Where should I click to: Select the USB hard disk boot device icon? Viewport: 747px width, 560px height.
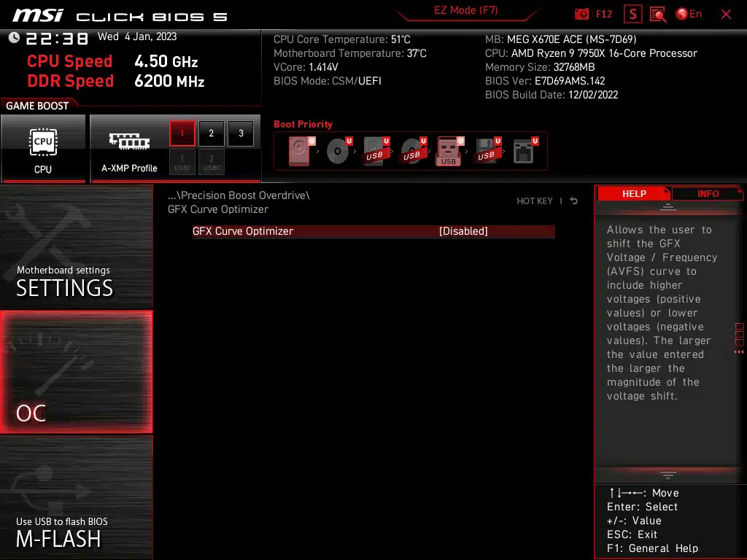pos(376,151)
